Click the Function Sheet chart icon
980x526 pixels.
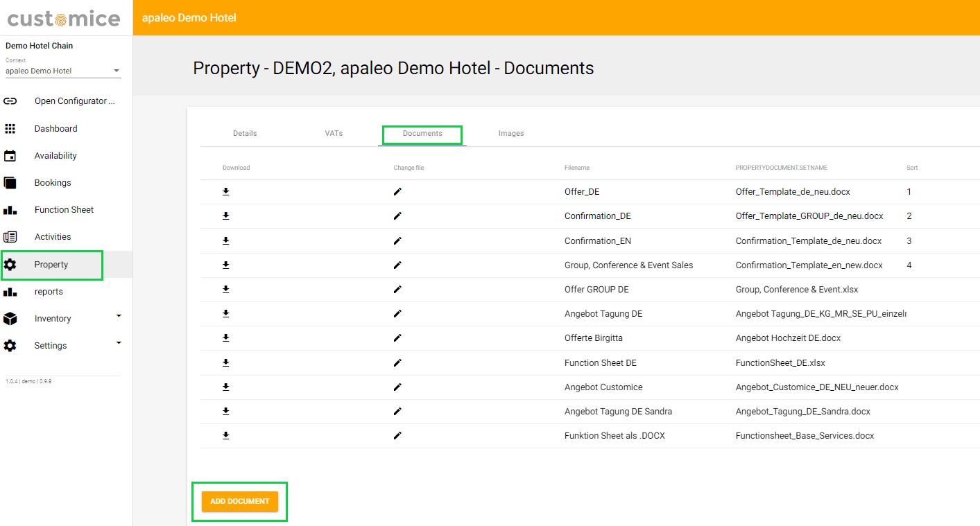tap(10, 210)
